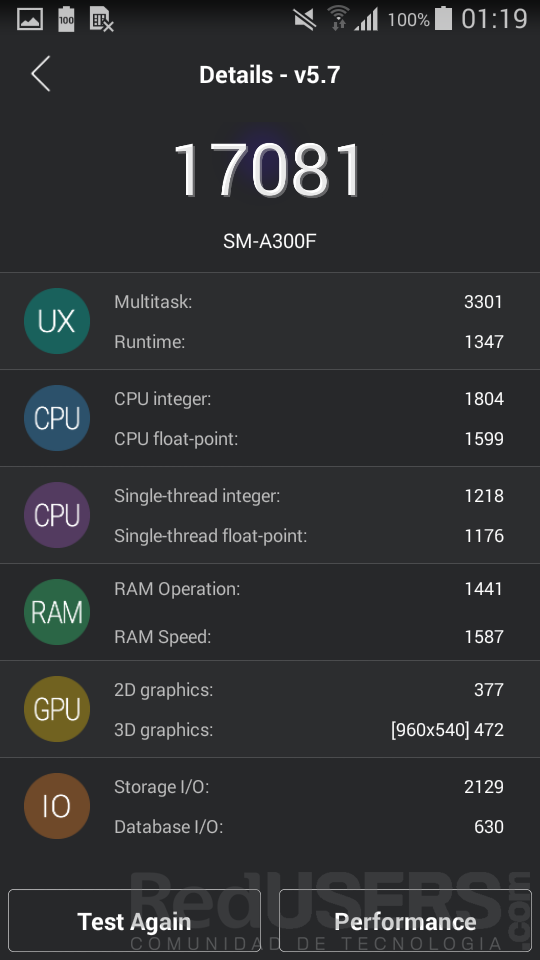The image size is (540, 960).
Task: Tap the SM-A300F device model label
Action: [x=269, y=241]
